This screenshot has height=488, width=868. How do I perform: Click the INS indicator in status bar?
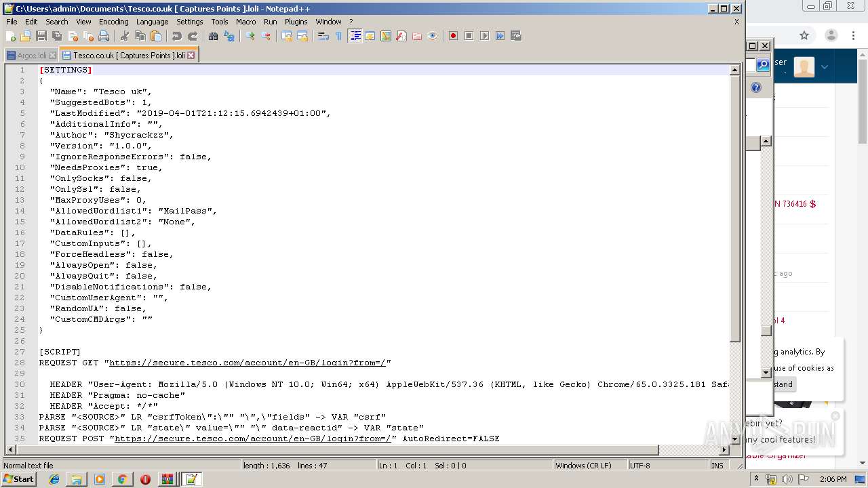tap(717, 466)
